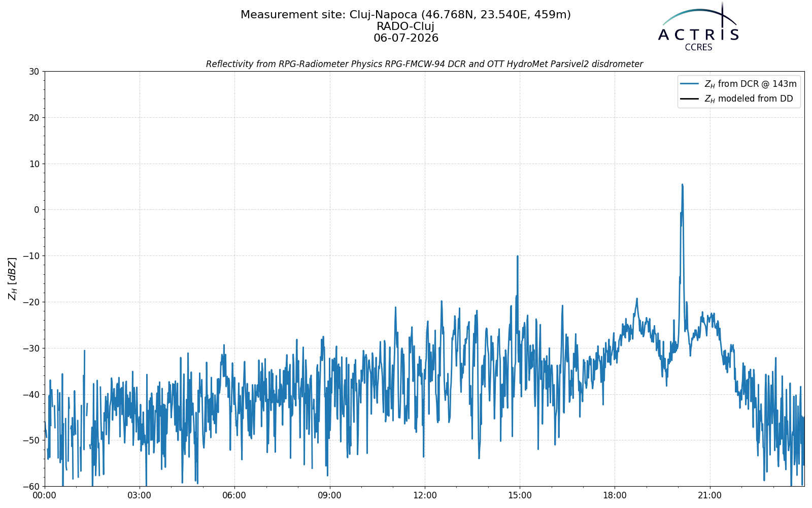Click y-axis tick label '10'
Viewport: 812px width, 508px height.
34,164
